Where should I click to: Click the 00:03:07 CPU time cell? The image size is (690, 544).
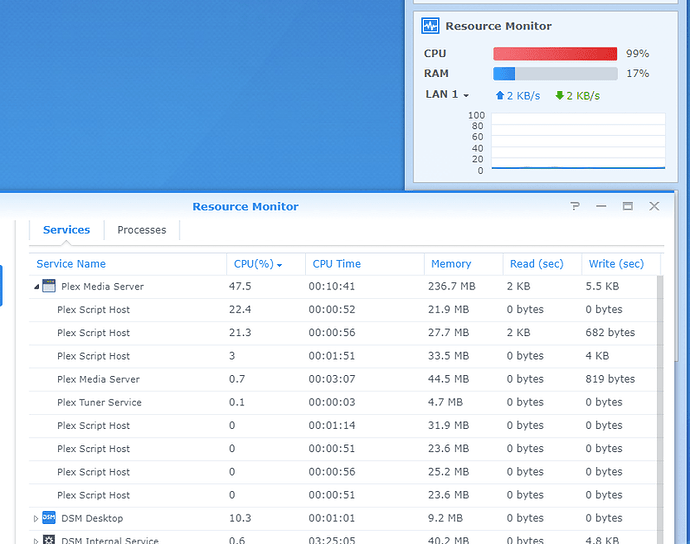coord(331,379)
